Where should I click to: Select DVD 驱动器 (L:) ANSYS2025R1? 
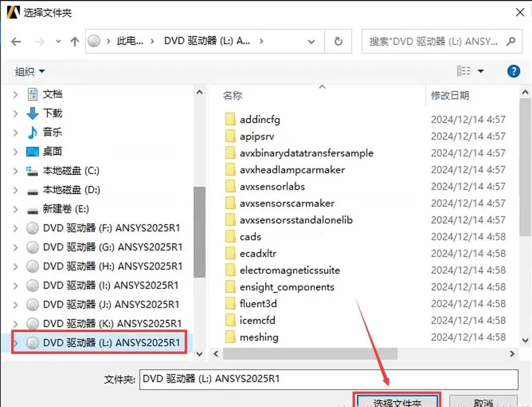(111, 342)
